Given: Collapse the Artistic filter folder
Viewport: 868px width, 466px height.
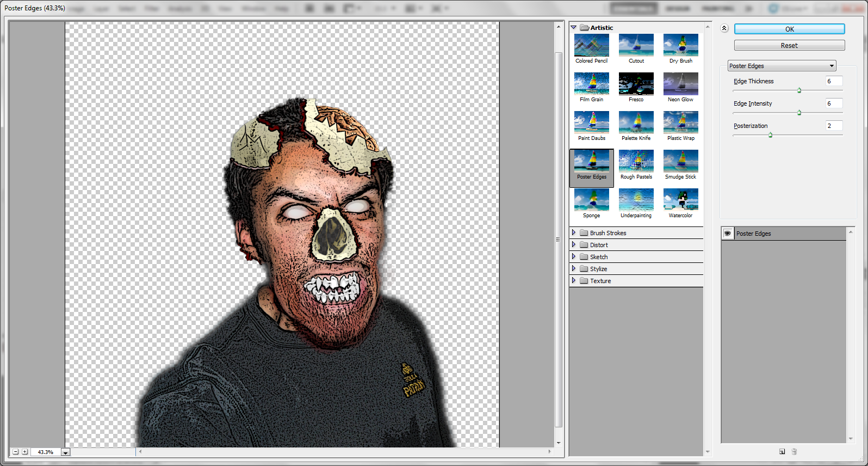Looking at the screenshot, I should tap(574, 27).
